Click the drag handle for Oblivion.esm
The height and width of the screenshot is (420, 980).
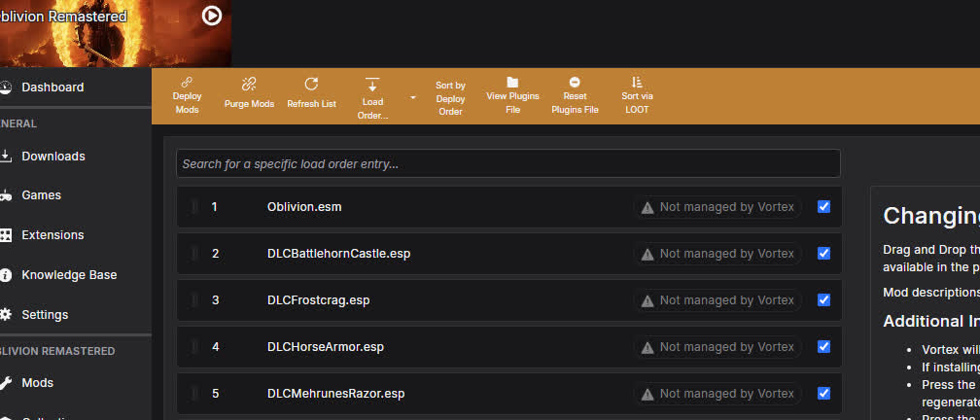tap(193, 207)
